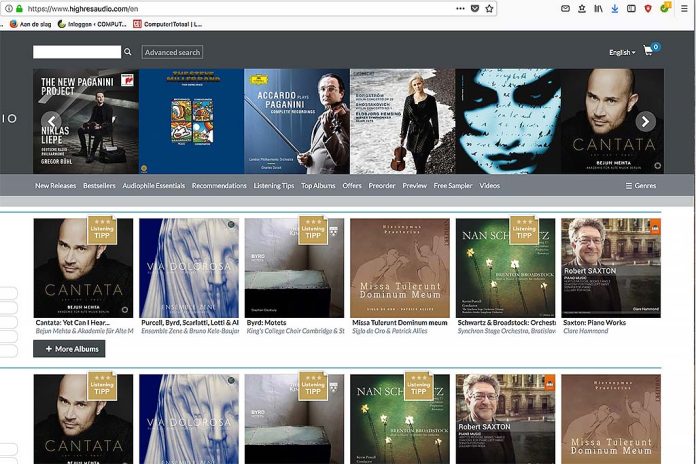696x464 pixels.
Task: Open the Bestsellers menu item
Action: (x=99, y=186)
